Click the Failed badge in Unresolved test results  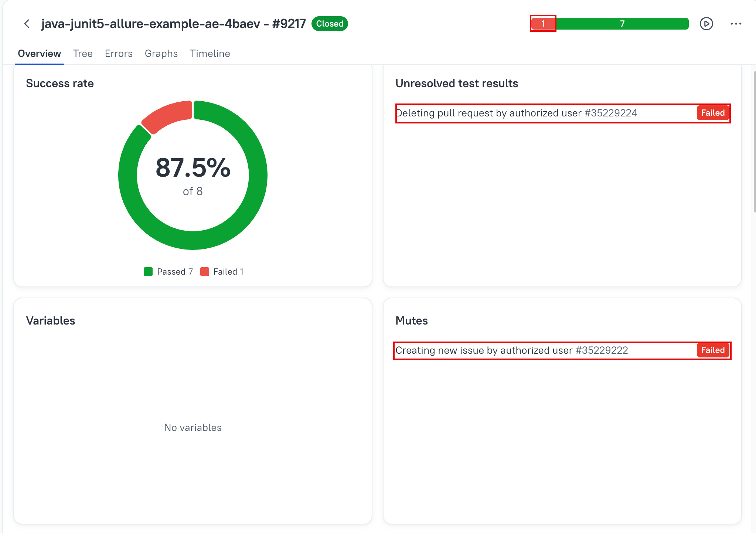[713, 113]
